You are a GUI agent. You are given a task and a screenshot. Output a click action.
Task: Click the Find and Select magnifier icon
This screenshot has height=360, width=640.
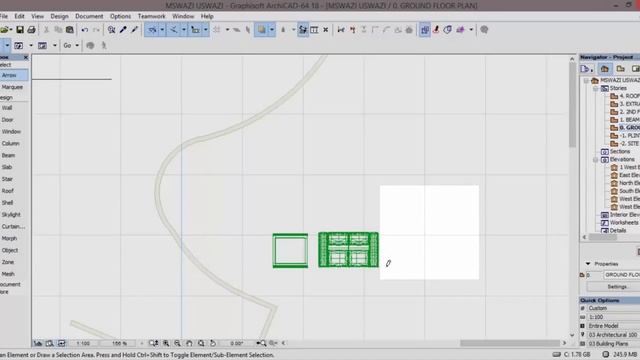(111, 30)
